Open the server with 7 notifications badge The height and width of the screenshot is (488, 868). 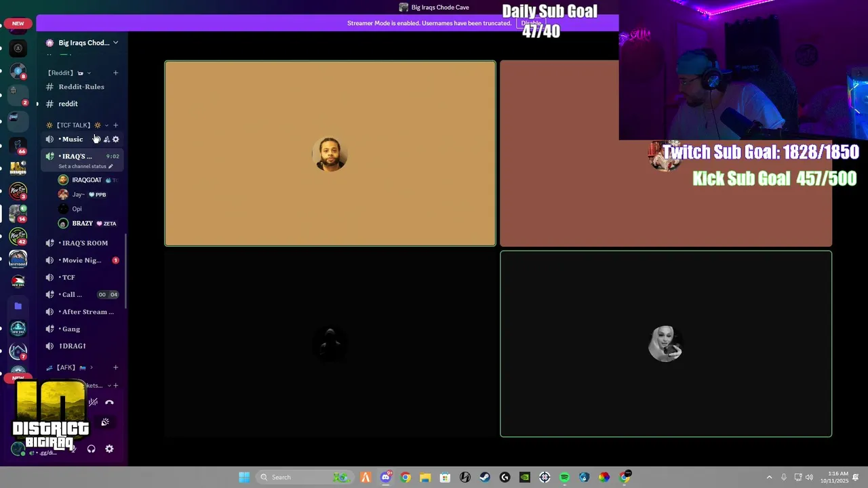[x=18, y=351]
